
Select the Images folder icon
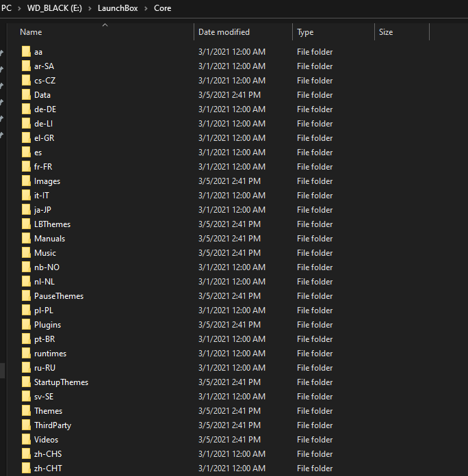coord(26,181)
